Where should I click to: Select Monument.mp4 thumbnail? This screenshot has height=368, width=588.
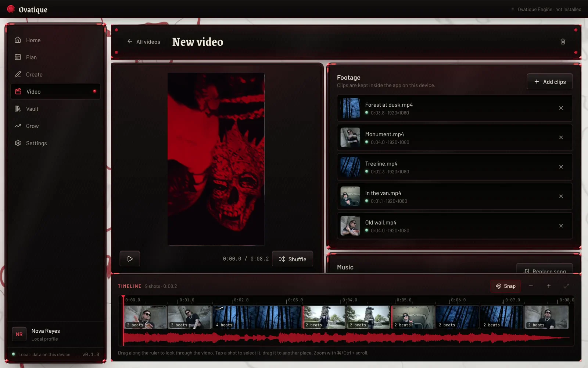tap(350, 138)
